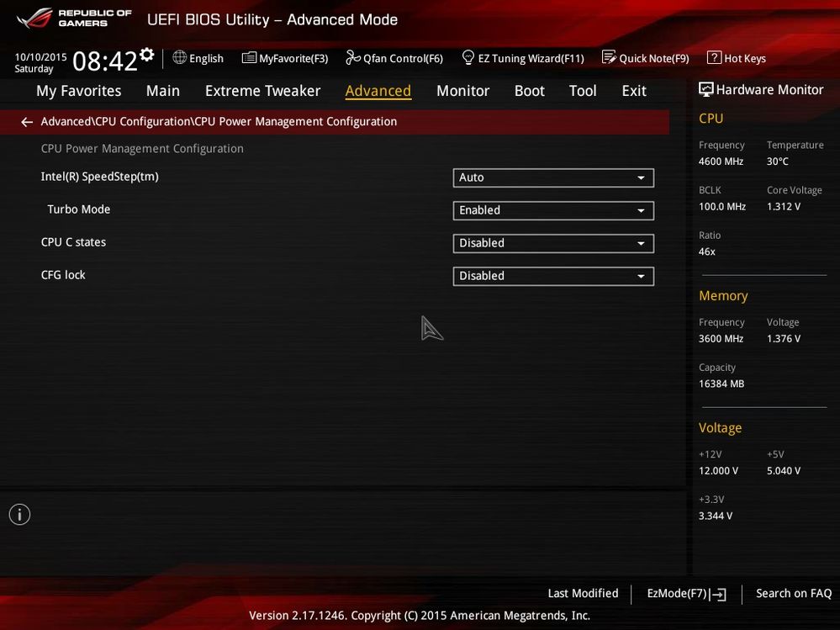Click MyFavorite(F3) label
This screenshot has width=840, height=630.
pyautogui.click(x=293, y=58)
